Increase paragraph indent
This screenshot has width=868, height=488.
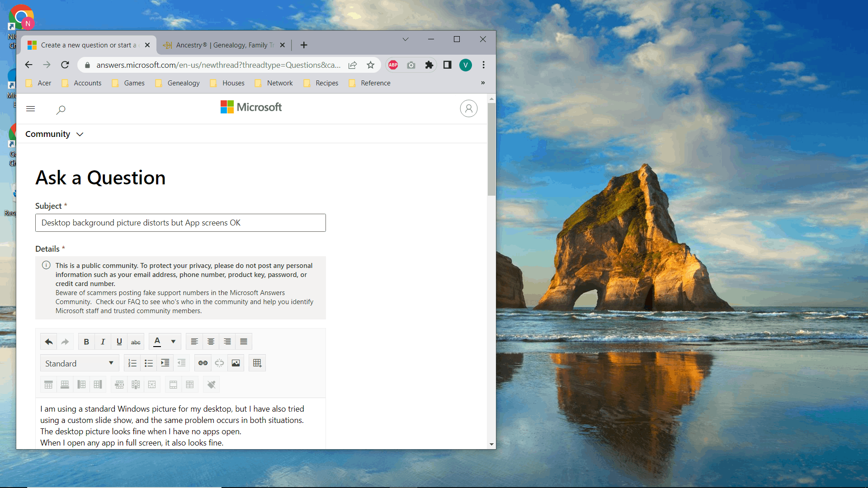(x=165, y=363)
